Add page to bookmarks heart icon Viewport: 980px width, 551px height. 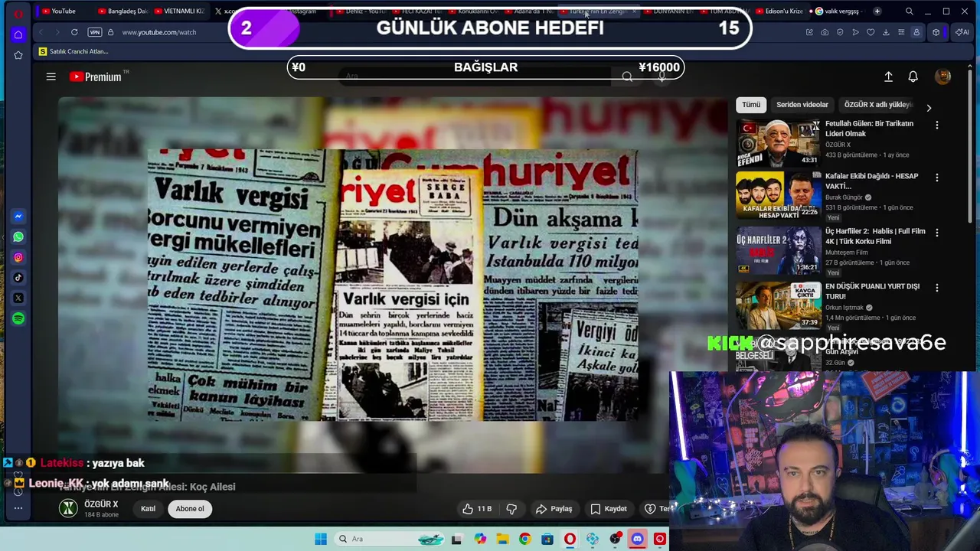pos(871,32)
